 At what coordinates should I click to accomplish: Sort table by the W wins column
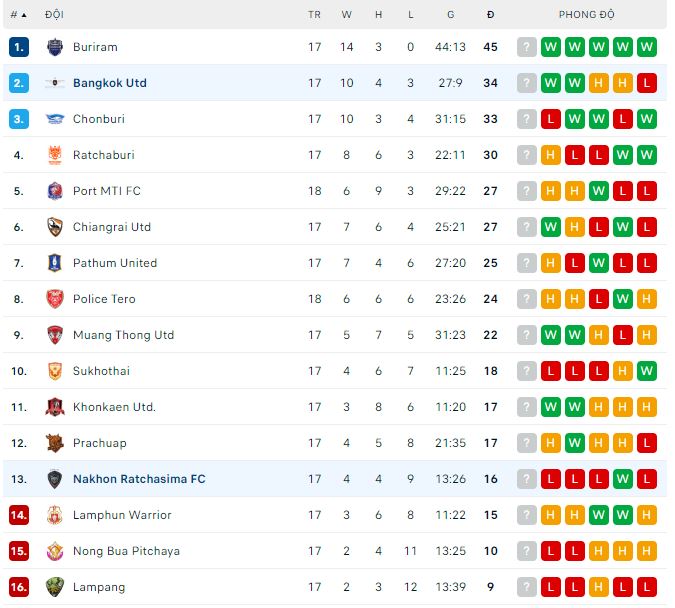347,15
